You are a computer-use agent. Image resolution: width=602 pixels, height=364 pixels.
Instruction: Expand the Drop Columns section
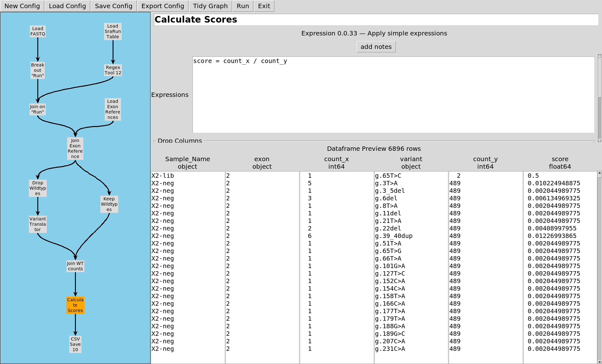[180, 141]
